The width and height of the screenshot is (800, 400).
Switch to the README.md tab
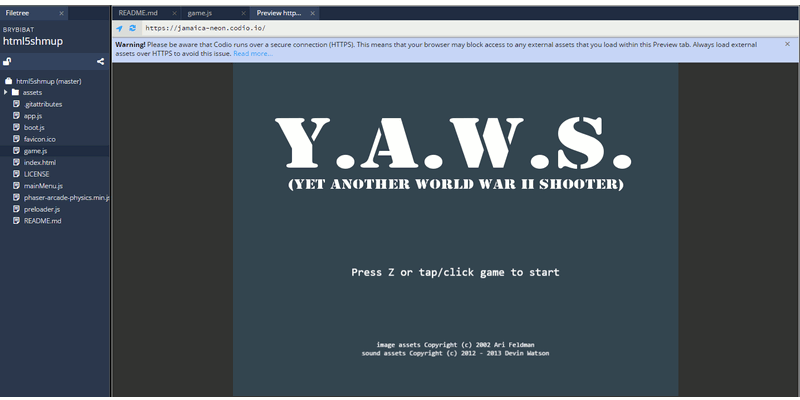[138, 13]
